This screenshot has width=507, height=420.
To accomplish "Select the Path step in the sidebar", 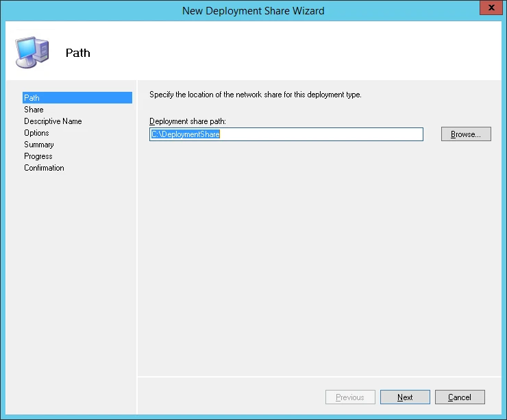I will pos(32,98).
